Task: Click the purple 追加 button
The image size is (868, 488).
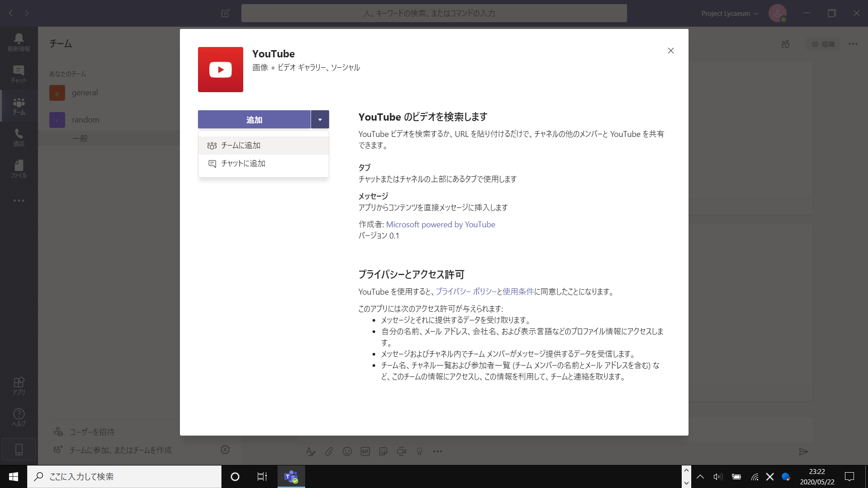Action: pyautogui.click(x=254, y=120)
